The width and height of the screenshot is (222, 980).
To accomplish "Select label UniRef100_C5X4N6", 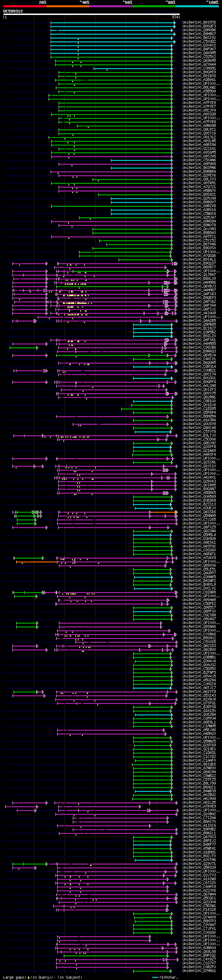I will click(x=199, y=160).
